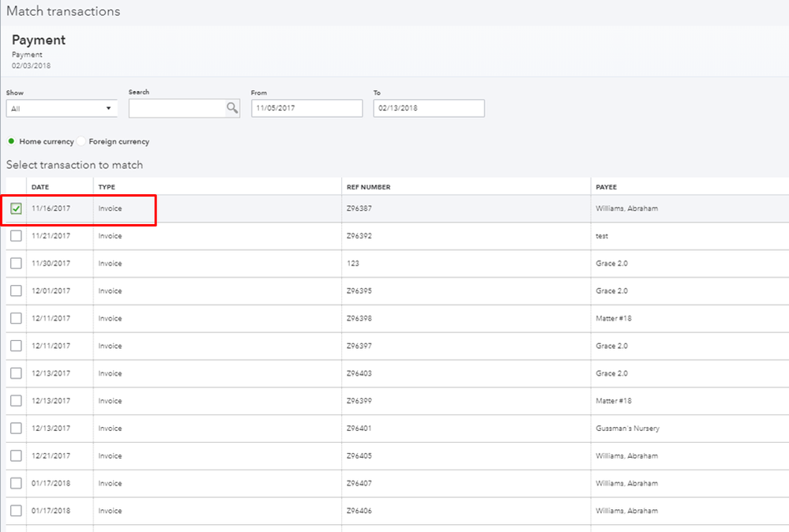This screenshot has width=789, height=532.
Task: Sort by the TYPE column header
Action: (107, 187)
